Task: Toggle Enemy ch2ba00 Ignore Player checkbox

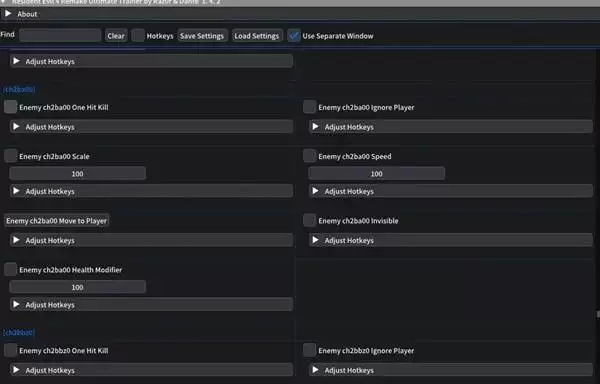Action: pyautogui.click(x=310, y=107)
